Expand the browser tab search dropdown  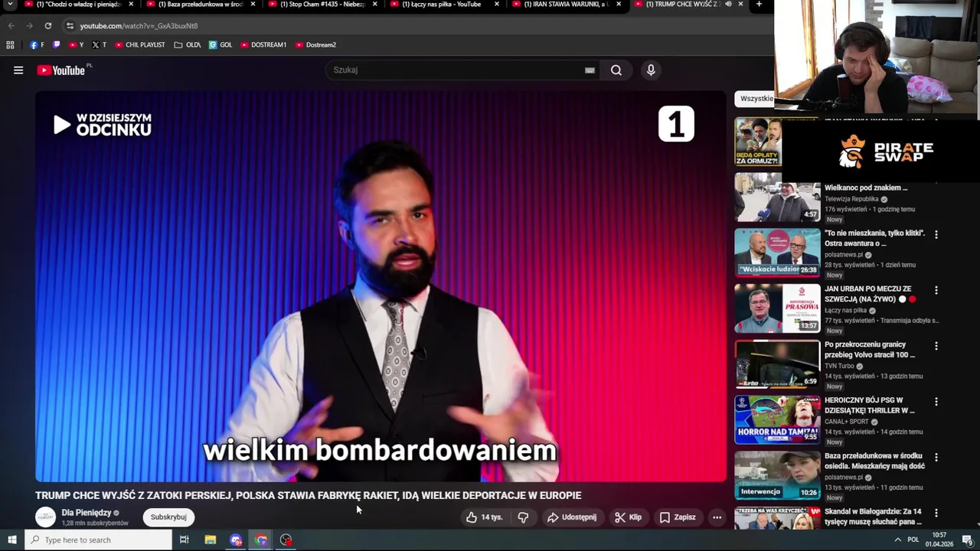click(x=10, y=5)
